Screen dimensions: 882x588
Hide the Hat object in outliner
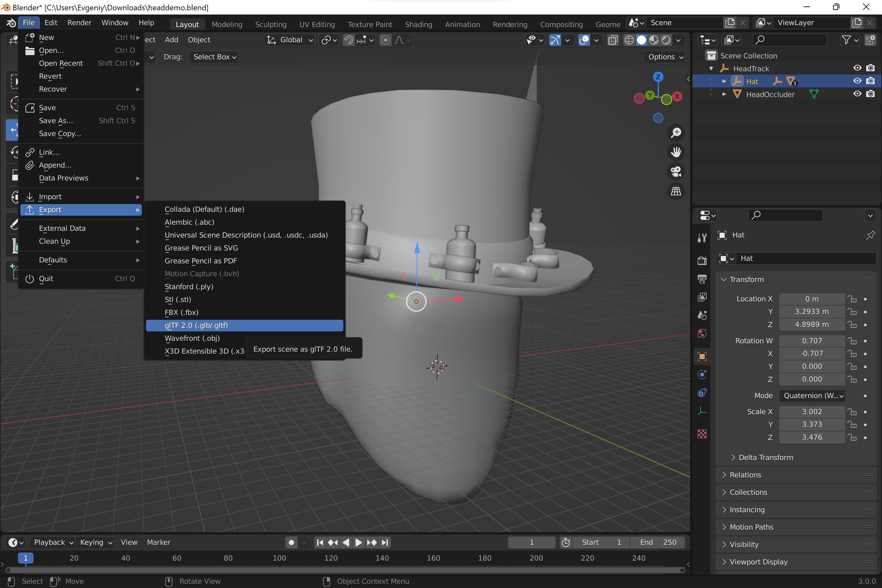(x=857, y=81)
